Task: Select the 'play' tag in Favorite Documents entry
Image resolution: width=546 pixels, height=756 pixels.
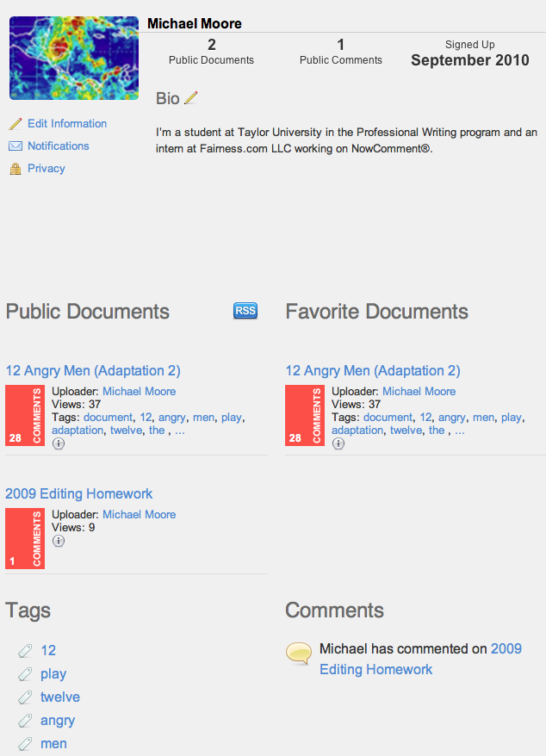Action: point(512,418)
